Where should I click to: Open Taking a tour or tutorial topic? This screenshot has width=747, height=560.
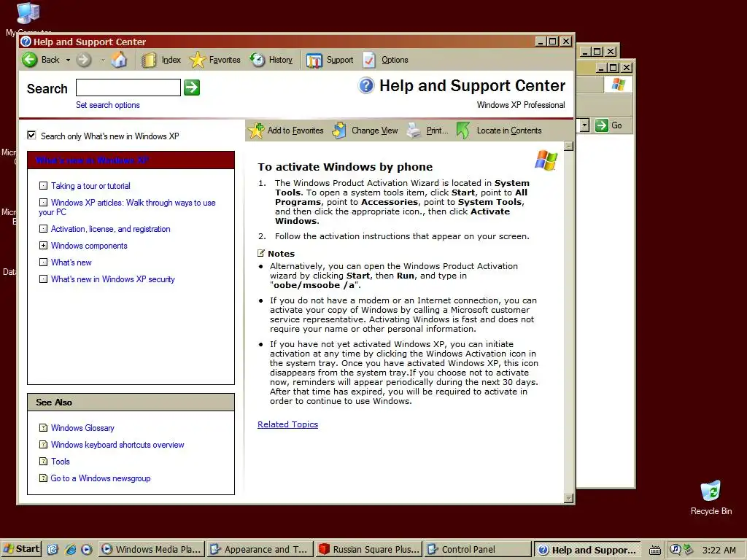[x=90, y=186]
